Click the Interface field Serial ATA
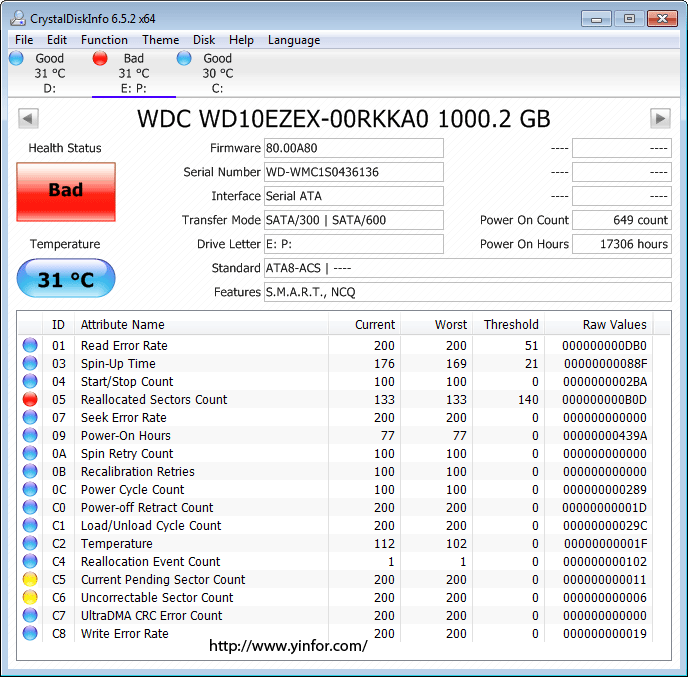 coord(354,196)
